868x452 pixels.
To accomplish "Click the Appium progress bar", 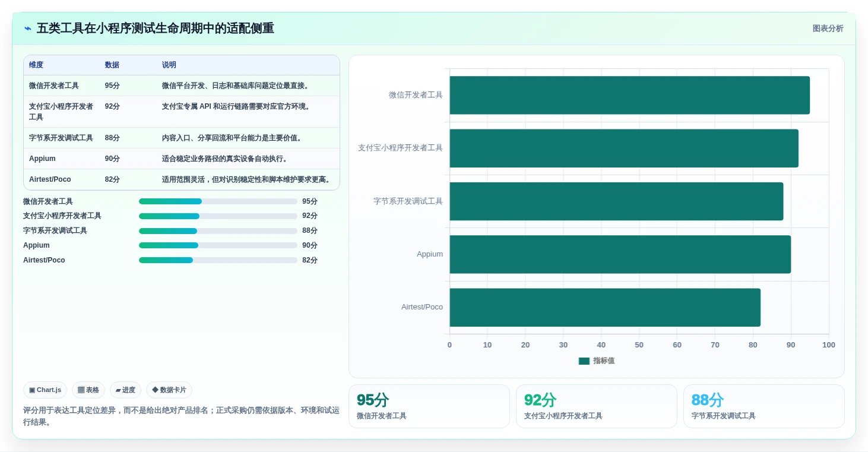I will pos(218,245).
